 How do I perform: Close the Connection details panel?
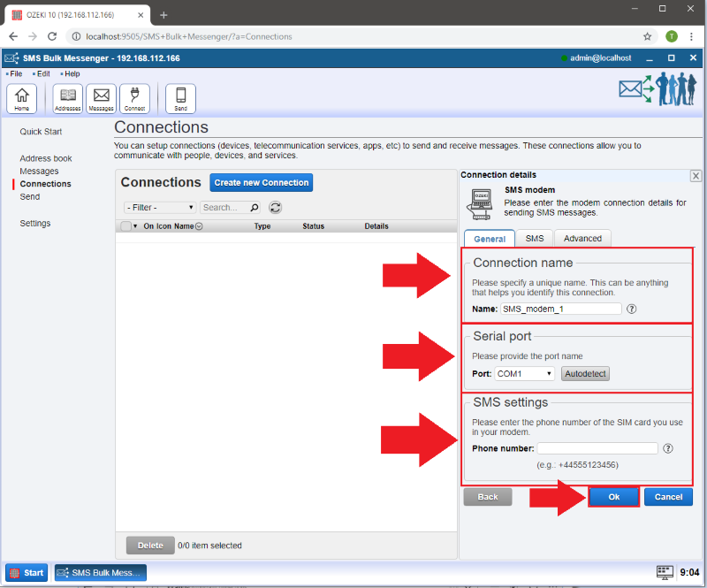pos(696,176)
